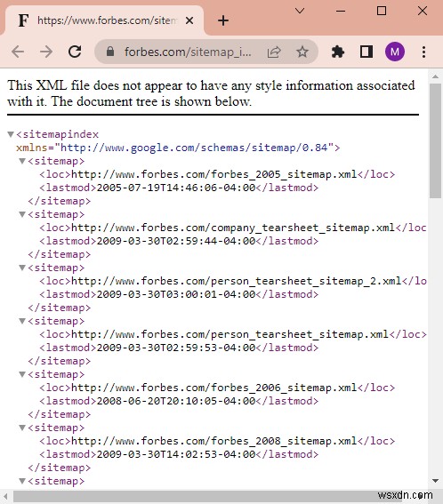Click the company_tearsheet_sitemap.xml loc text
The height and width of the screenshot is (504, 443).
click(233, 228)
